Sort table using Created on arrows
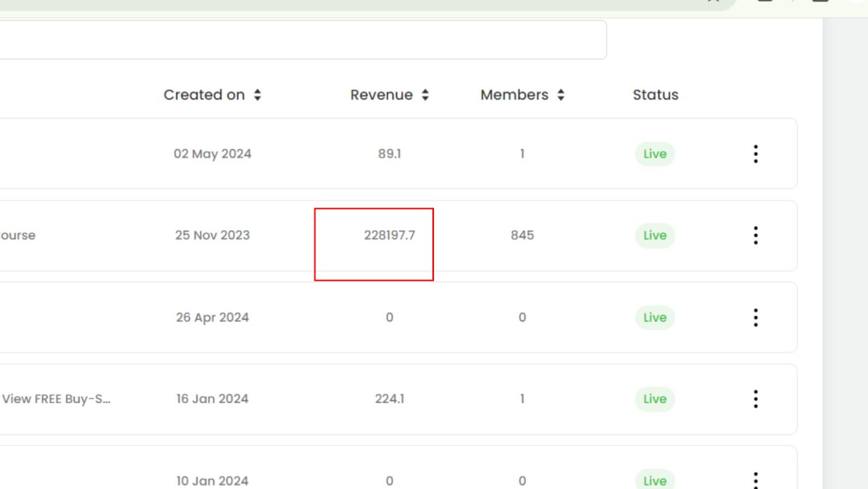 click(x=257, y=95)
